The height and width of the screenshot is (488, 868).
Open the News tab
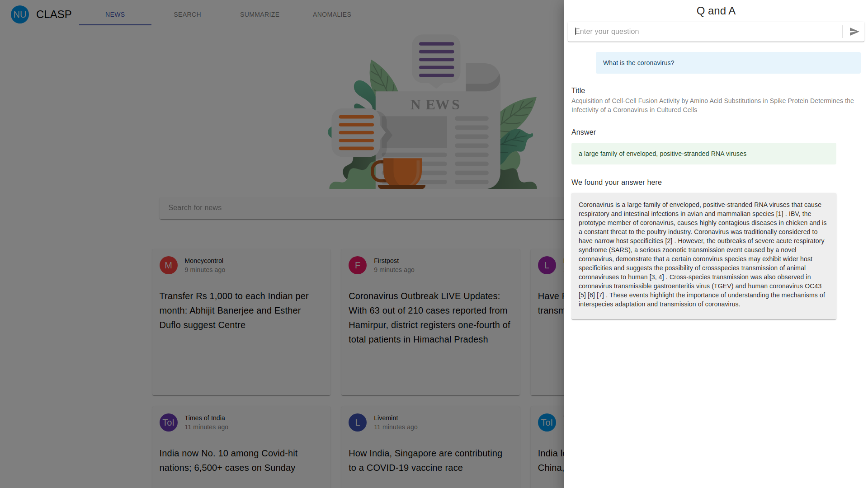click(115, 14)
